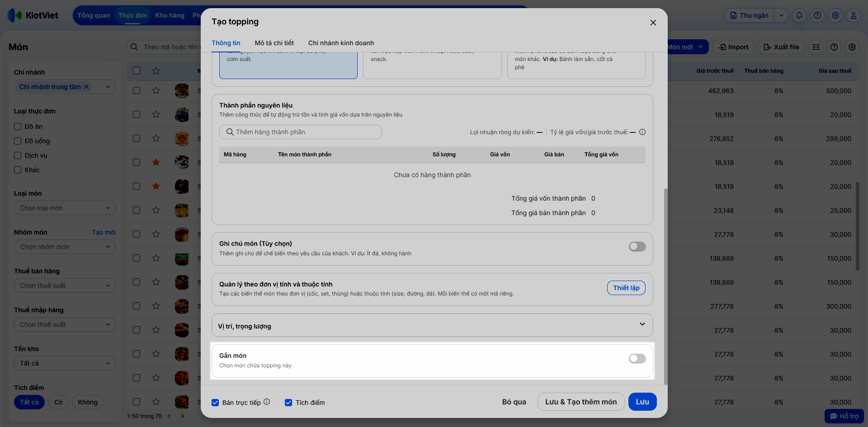
Task: Open the Chọn loại món dropdown
Action: tap(65, 208)
